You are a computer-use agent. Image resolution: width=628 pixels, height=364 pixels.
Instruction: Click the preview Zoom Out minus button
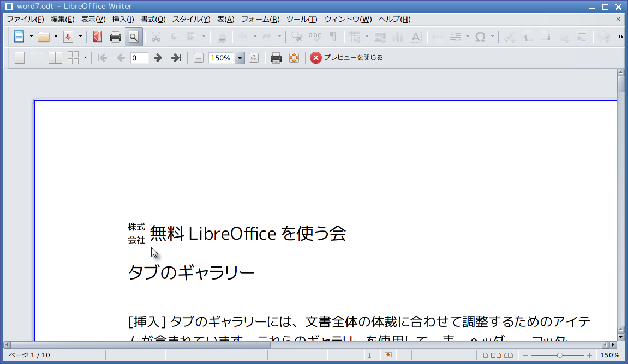coord(198,58)
